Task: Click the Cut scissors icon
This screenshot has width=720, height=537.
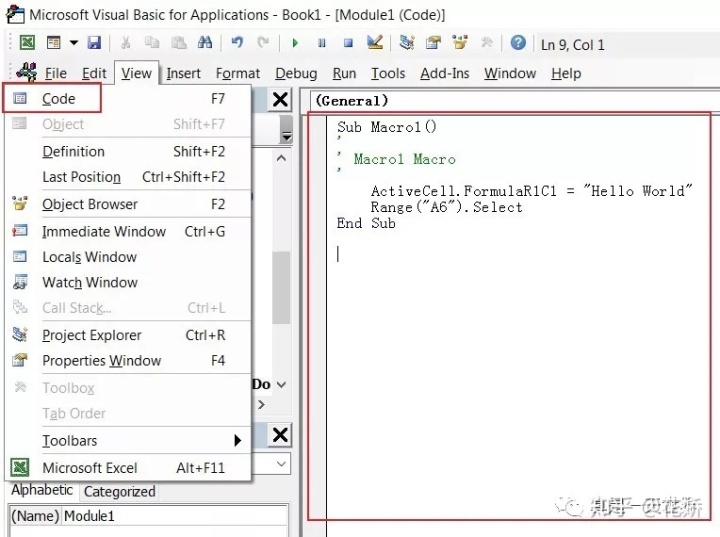Action: point(125,43)
